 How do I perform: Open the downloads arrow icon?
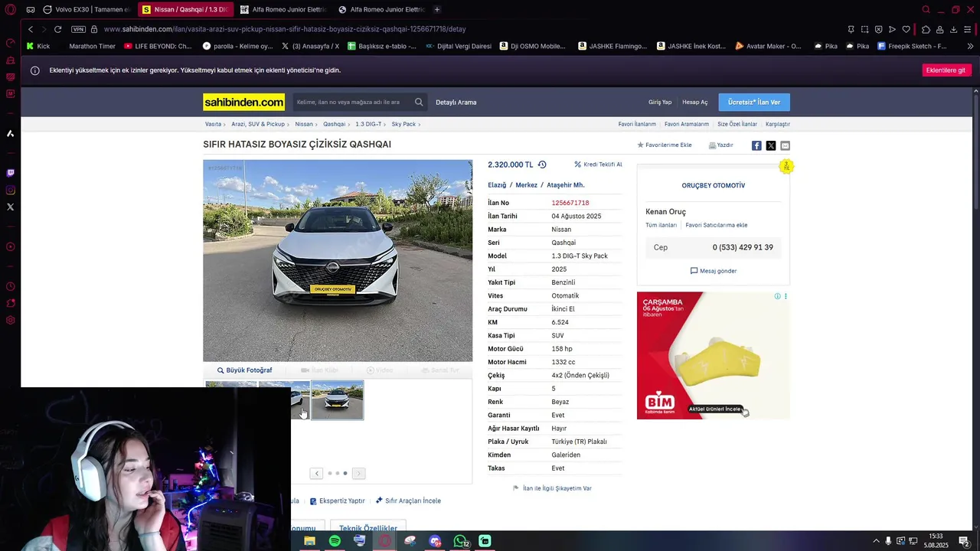[953, 29]
